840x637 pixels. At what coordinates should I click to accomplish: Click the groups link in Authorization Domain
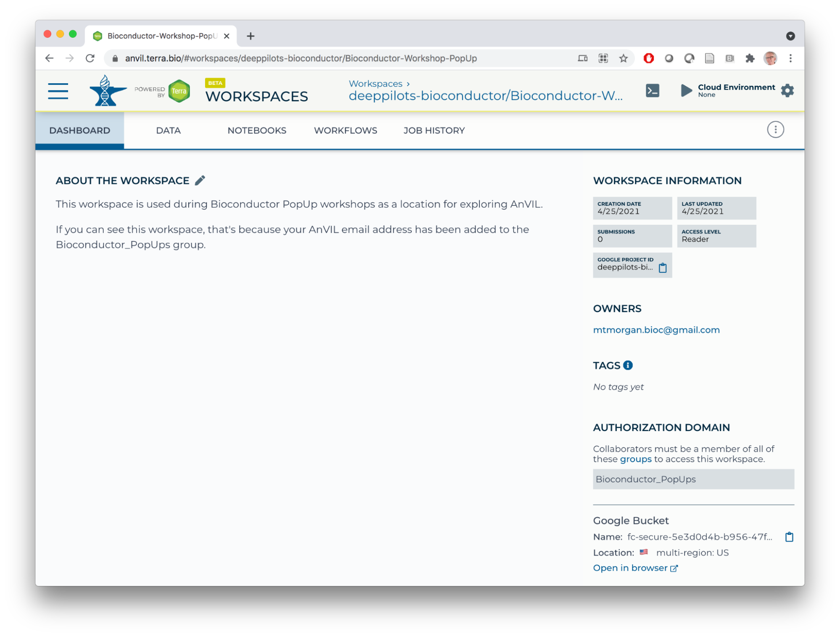635,459
